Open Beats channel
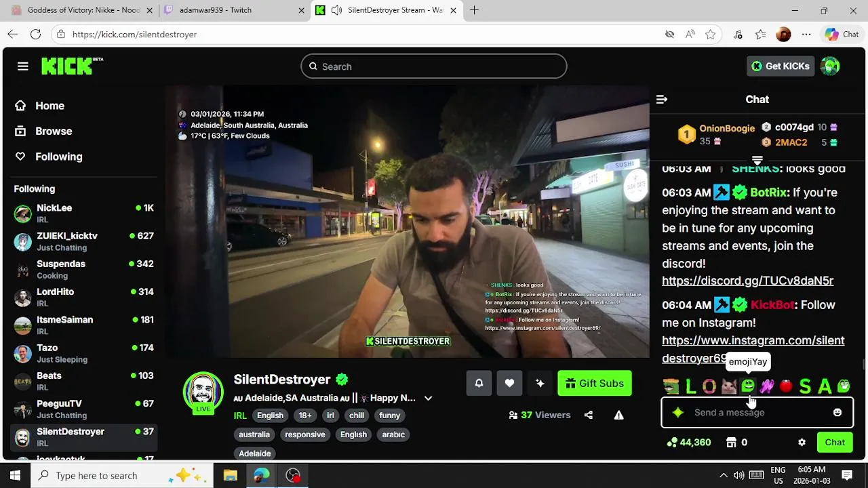Screen dimensions: 868x488 tap(84, 381)
